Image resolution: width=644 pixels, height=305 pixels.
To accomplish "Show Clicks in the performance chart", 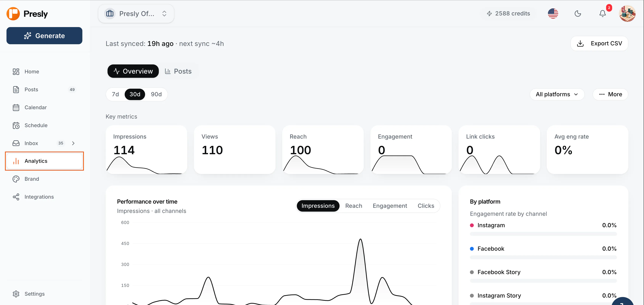I will [426, 206].
